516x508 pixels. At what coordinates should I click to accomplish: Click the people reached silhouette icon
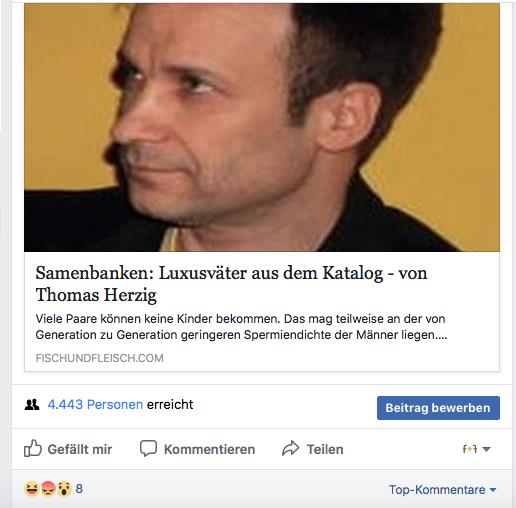pyautogui.click(x=32, y=405)
